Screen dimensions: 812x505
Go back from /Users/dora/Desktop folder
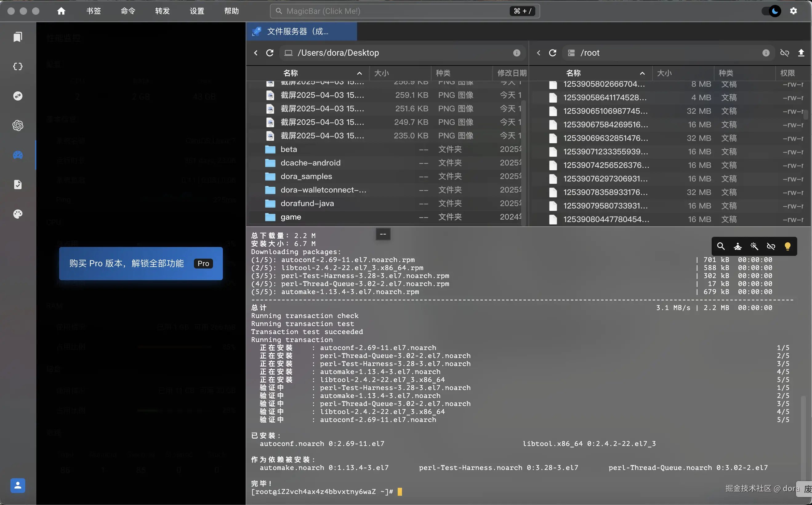(x=256, y=53)
